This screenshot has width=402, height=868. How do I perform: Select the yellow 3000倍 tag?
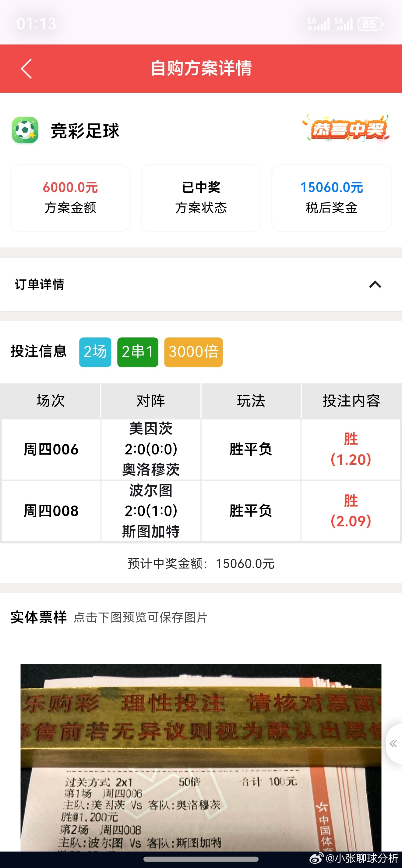pyautogui.click(x=193, y=351)
